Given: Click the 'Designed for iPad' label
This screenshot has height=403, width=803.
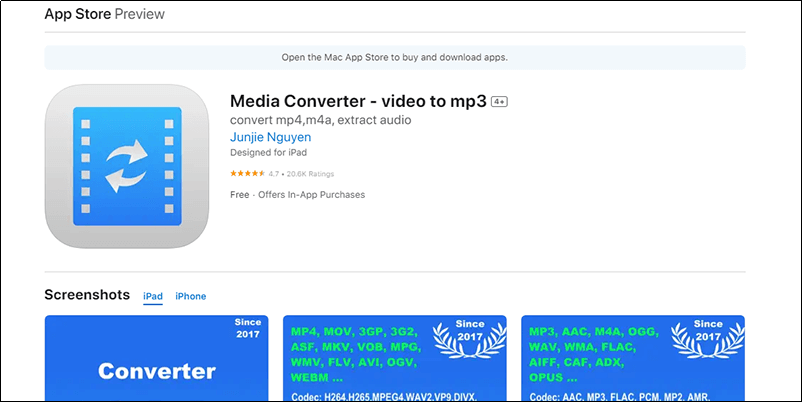Looking at the screenshot, I should (x=268, y=153).
